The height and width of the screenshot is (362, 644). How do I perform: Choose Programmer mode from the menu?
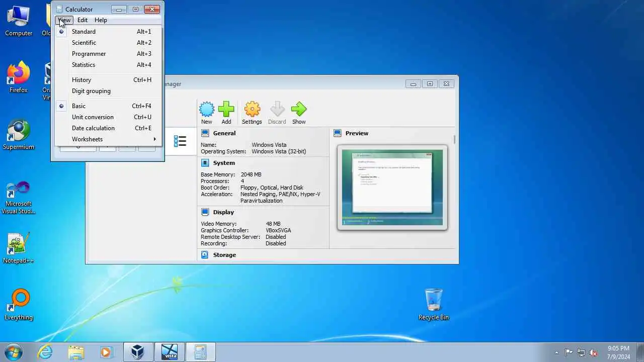(108, 54)
